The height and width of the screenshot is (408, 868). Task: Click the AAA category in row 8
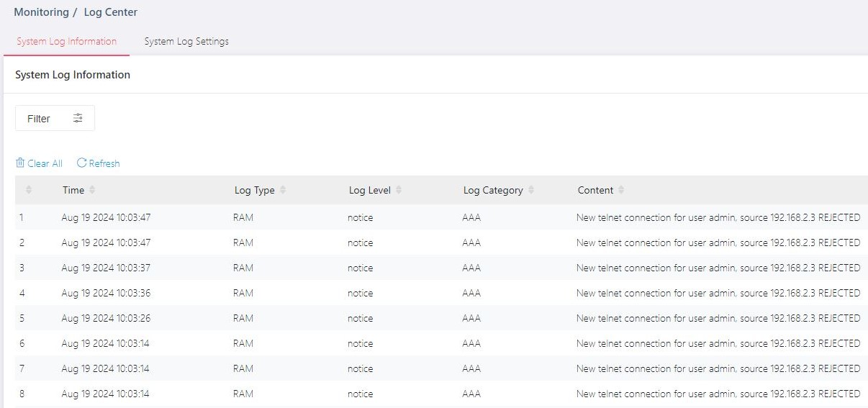[x=471, y=394]
